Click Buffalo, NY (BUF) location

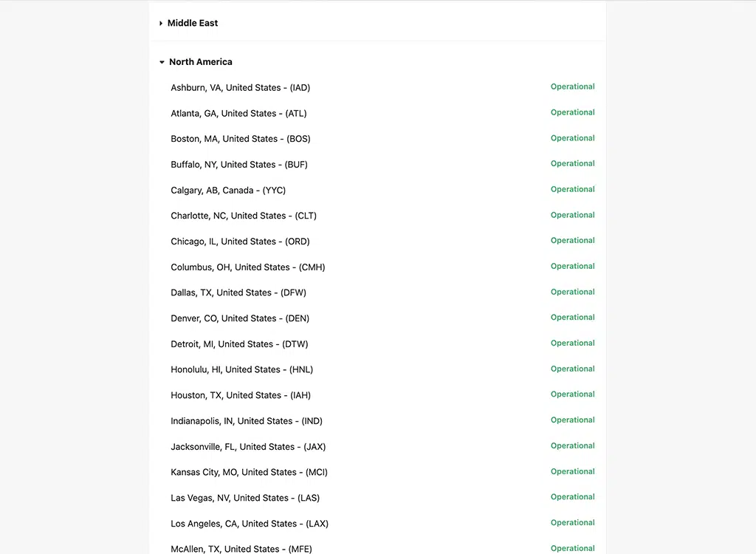click(239, 165)
